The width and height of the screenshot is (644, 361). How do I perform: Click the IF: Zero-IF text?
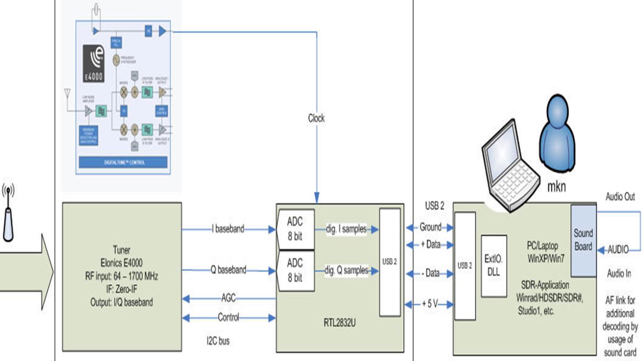121,289
